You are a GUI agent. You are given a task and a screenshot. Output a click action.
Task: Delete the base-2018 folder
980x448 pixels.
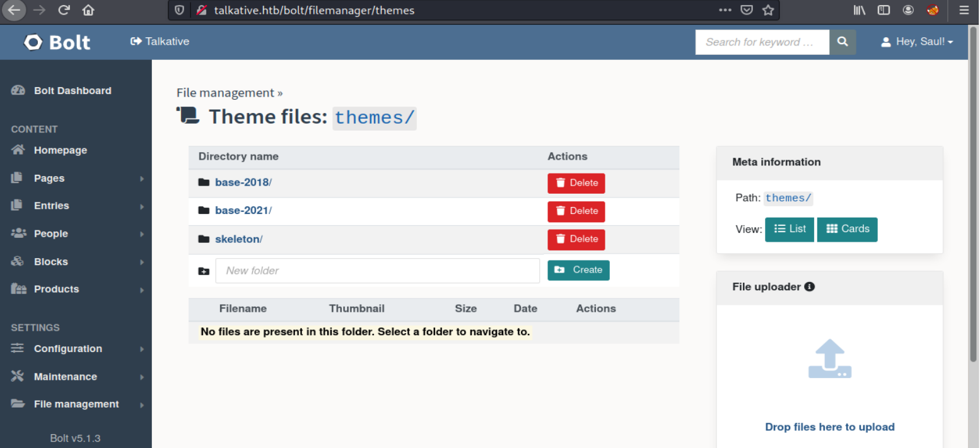(576, 183)
